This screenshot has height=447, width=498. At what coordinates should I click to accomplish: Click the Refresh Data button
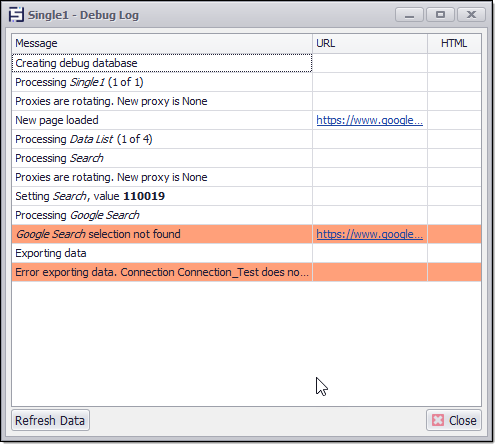coord(50,420)
